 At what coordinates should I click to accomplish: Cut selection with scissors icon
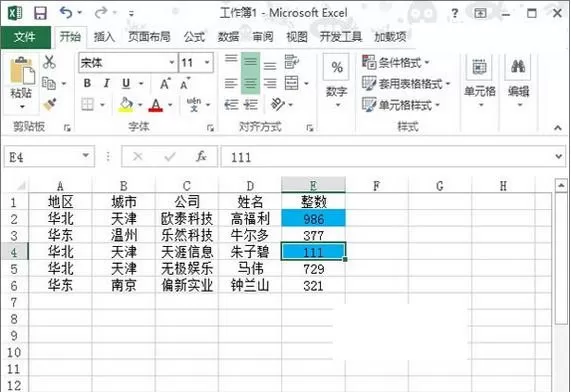[x=49, y=62]
